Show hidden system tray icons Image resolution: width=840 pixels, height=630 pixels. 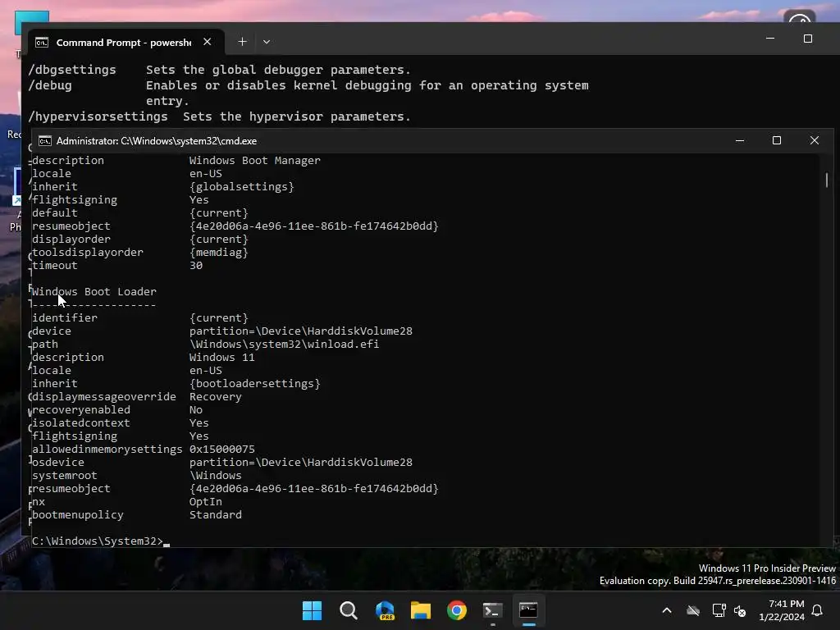[667, 610]
